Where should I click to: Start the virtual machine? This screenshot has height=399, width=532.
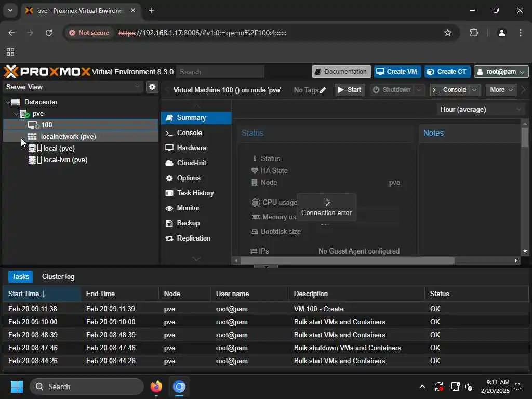(350, 90)
